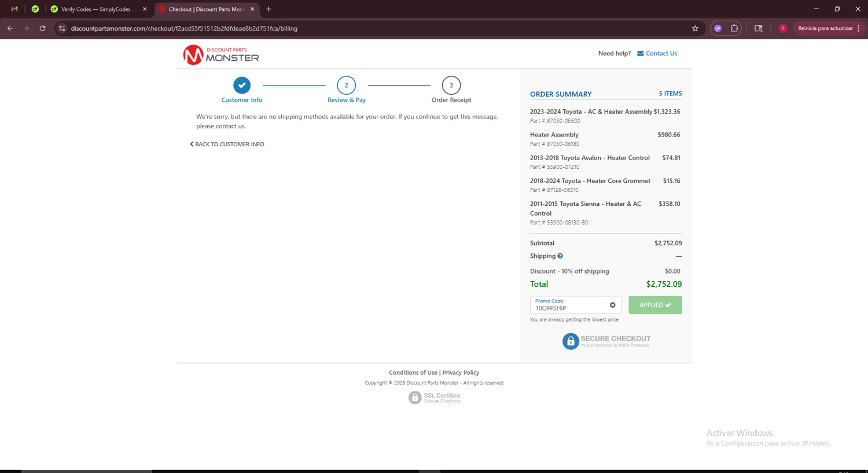
Task: Open the second pinned green checkmark tab
Action: pos(35,9)
